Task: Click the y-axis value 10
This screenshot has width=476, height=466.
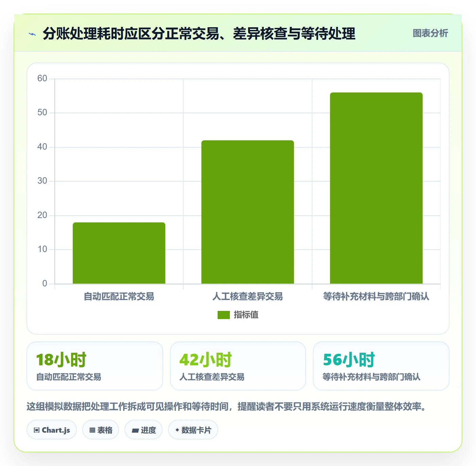Action: pyautogui.click(x=42, y=249)
